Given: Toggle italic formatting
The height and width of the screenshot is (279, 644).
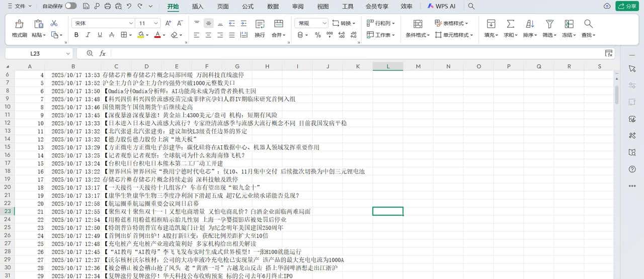Looking at the screenshot, I should pos(88,35).
